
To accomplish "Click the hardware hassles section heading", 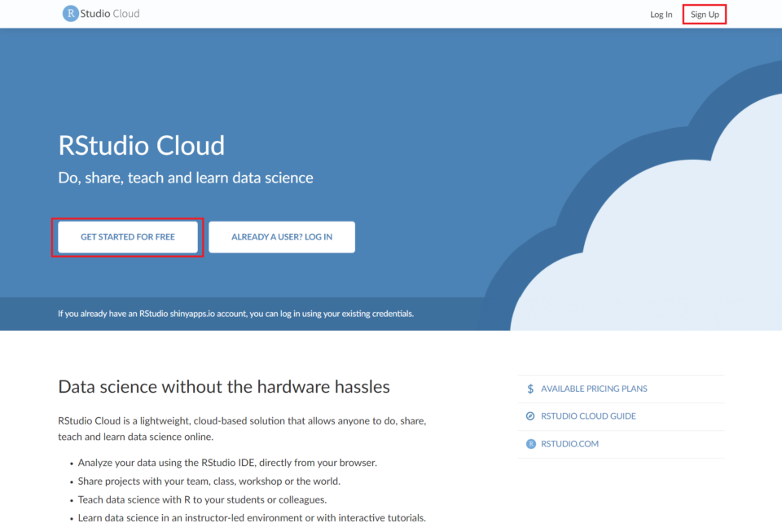I will coord(223,386).
